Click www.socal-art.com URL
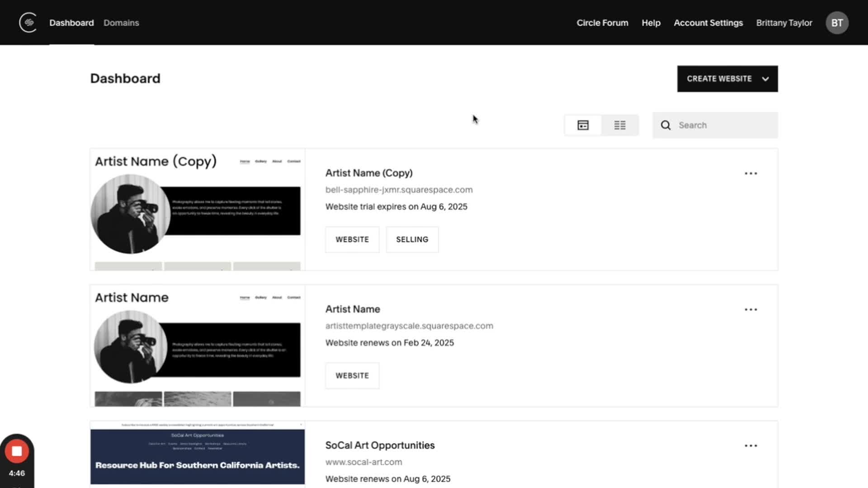868x488 pixels. 363,462
